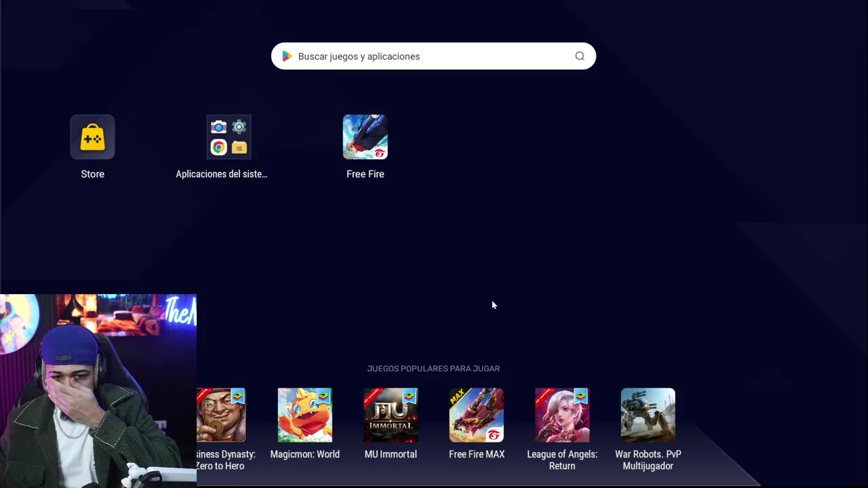Open War Robots PvP Multijugador icon
868x488 pixels.
point(648,415)
